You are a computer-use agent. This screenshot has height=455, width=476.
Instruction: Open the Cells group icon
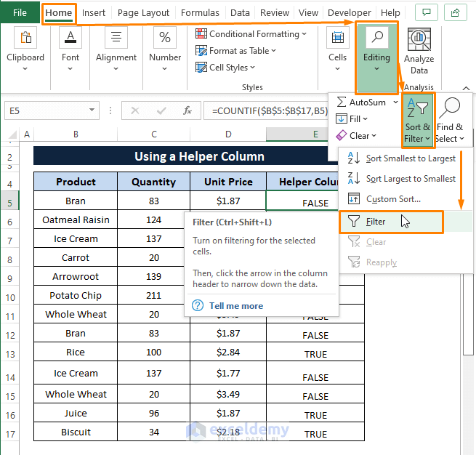[337, 39]
